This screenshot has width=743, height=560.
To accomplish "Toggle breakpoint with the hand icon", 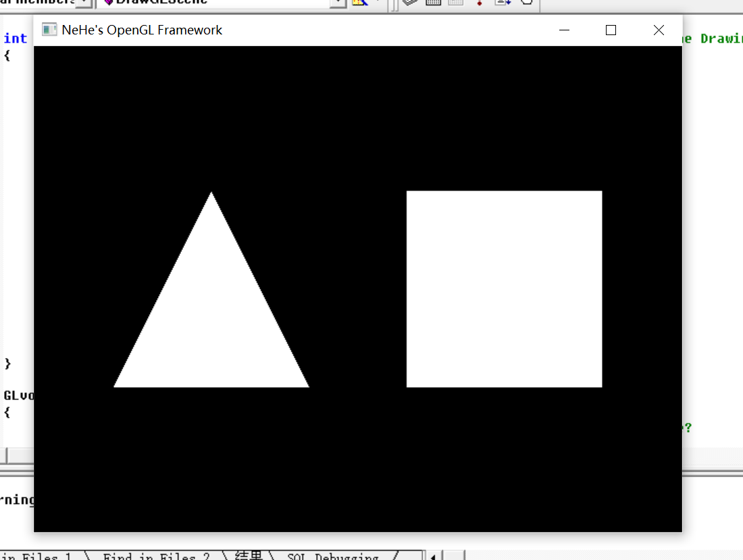I will (x=526, y=2).
